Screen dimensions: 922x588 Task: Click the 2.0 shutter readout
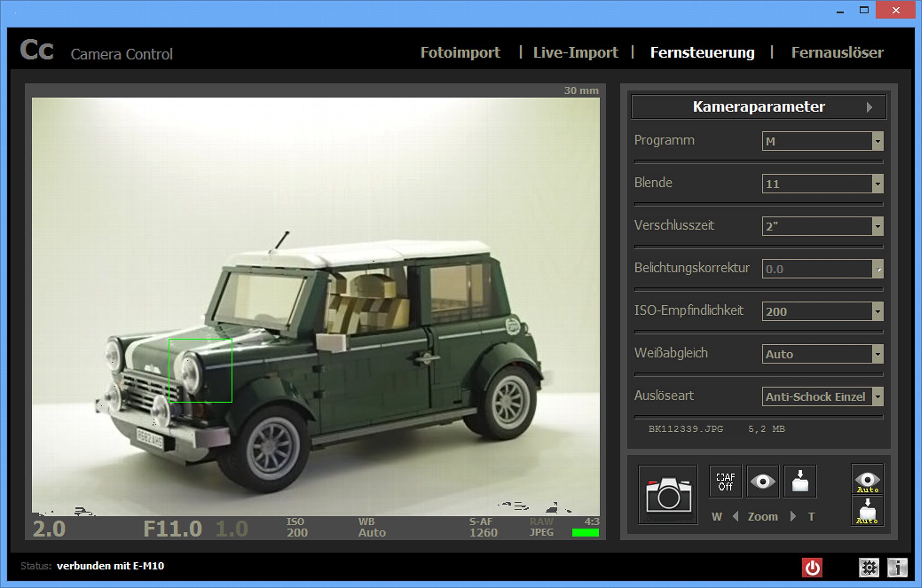[x=49, y=529]
